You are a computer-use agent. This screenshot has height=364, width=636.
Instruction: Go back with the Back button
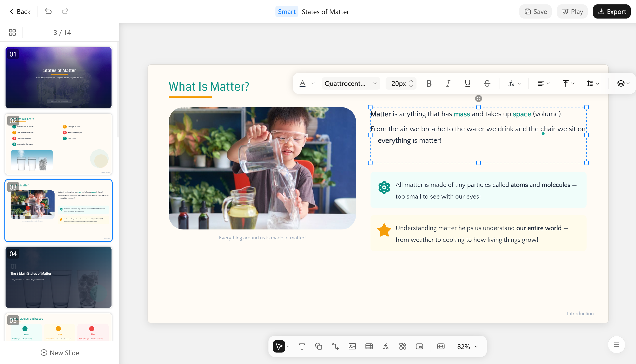click(x=20, y=11)
